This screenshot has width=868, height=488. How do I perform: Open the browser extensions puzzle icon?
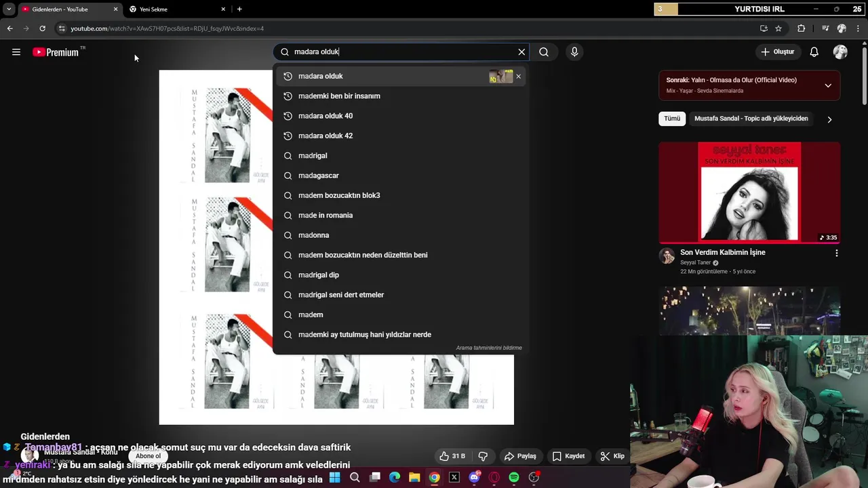click(x=802, y=28)
